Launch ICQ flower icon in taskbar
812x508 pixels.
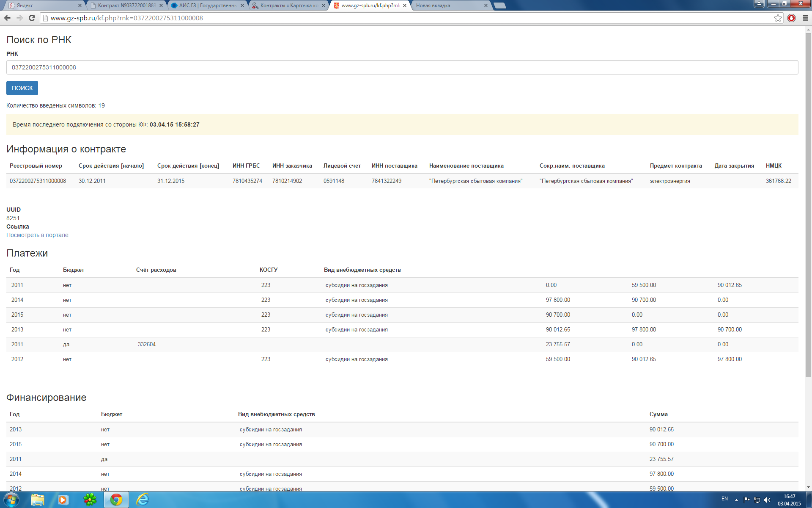tap(90, 500)
